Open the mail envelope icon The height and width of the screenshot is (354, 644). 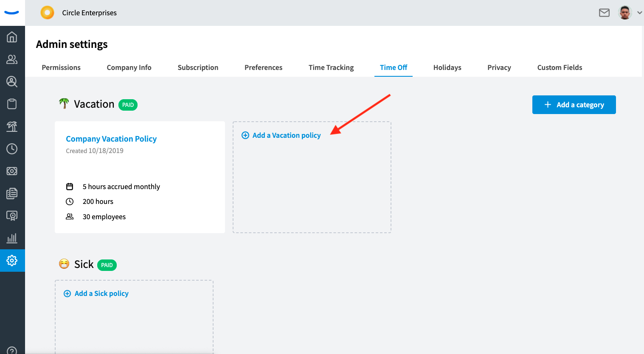[604, 13]
